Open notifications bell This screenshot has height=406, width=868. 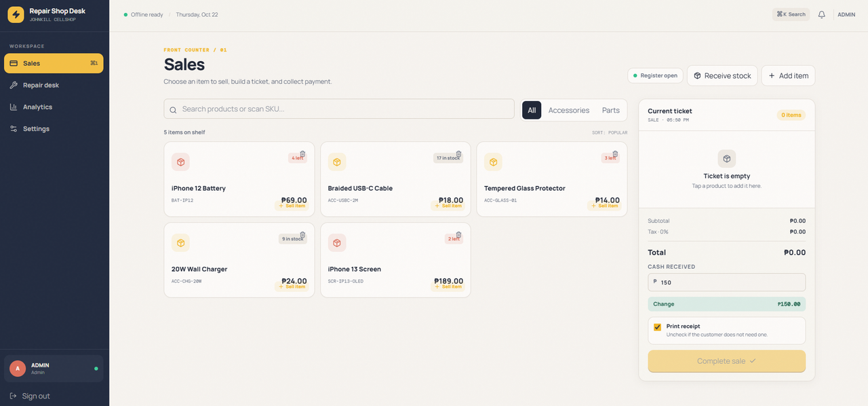[x=822, y=14]
